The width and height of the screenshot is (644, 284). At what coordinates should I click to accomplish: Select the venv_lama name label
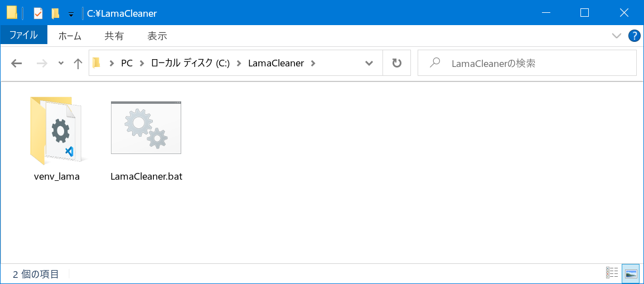coord(57,177)
